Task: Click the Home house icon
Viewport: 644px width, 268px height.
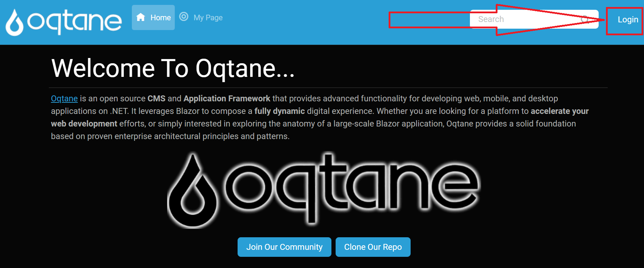Action: point(141,17)
